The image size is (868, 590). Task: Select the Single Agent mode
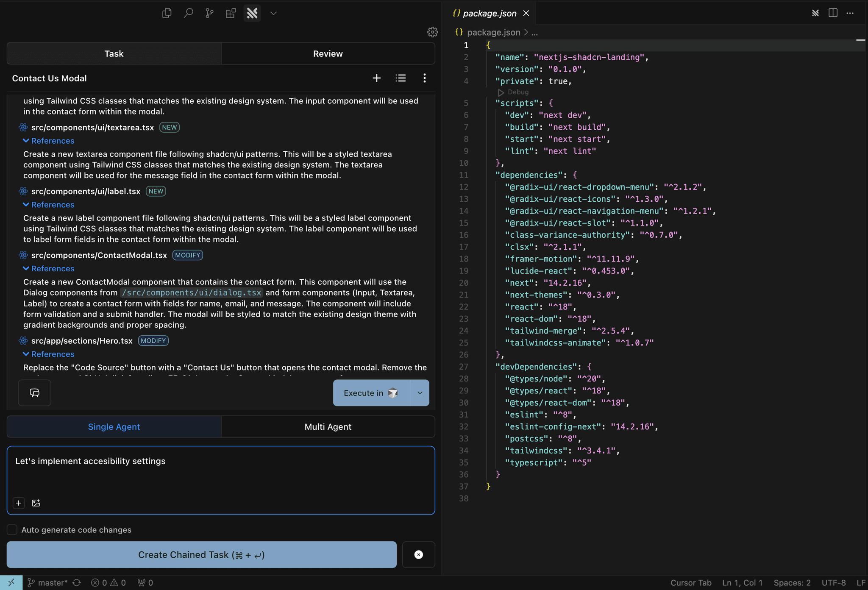click(x=114, y=427)
